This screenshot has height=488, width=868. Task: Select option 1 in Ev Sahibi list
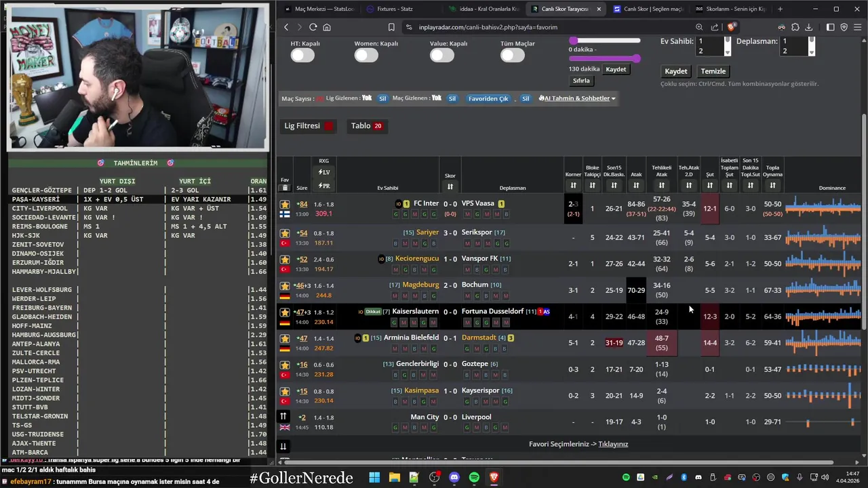tap(709, 41)
